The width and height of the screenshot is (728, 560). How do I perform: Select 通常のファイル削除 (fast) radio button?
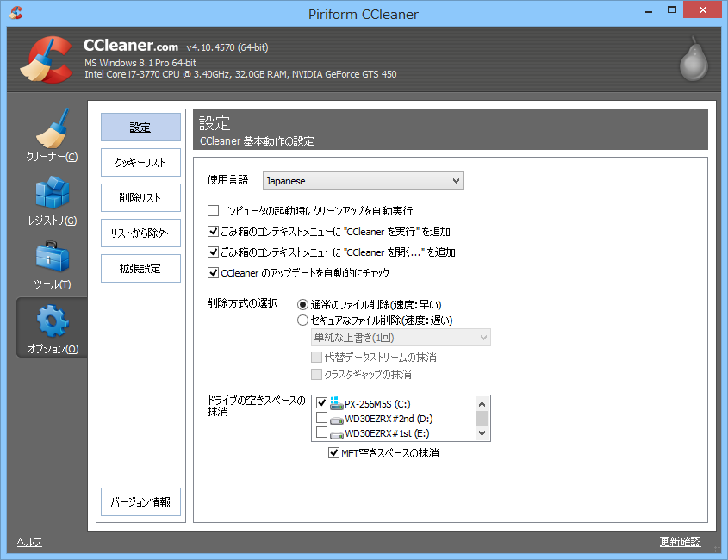point(302,305)
